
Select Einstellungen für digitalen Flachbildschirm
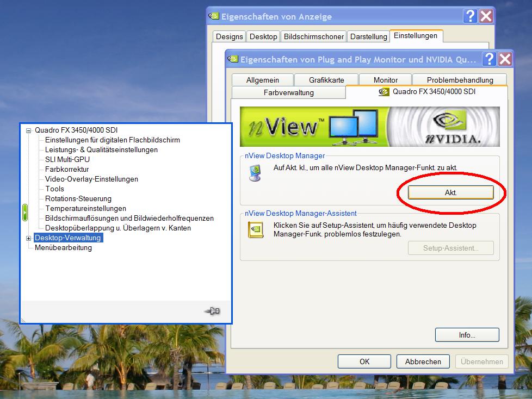[x=113, y=140]
